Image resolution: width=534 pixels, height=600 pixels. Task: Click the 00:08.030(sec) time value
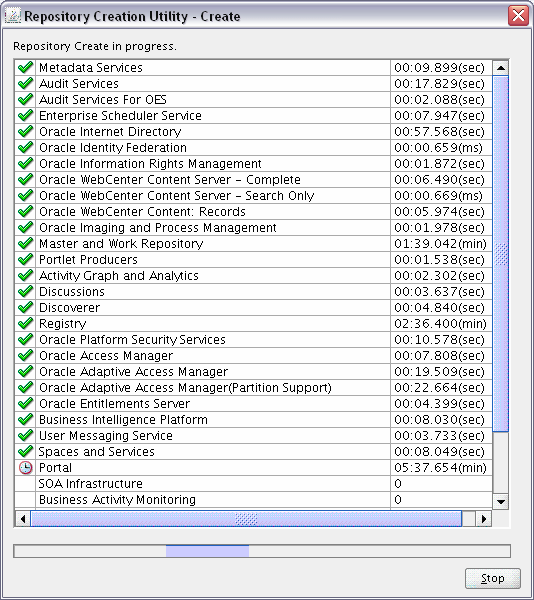[x=440, y=420]
